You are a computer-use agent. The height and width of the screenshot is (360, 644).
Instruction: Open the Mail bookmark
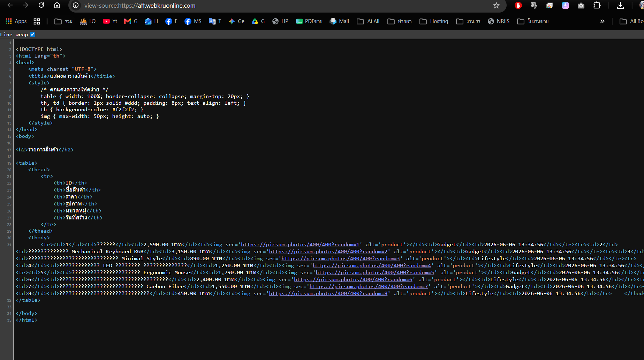tap(339, 21)
